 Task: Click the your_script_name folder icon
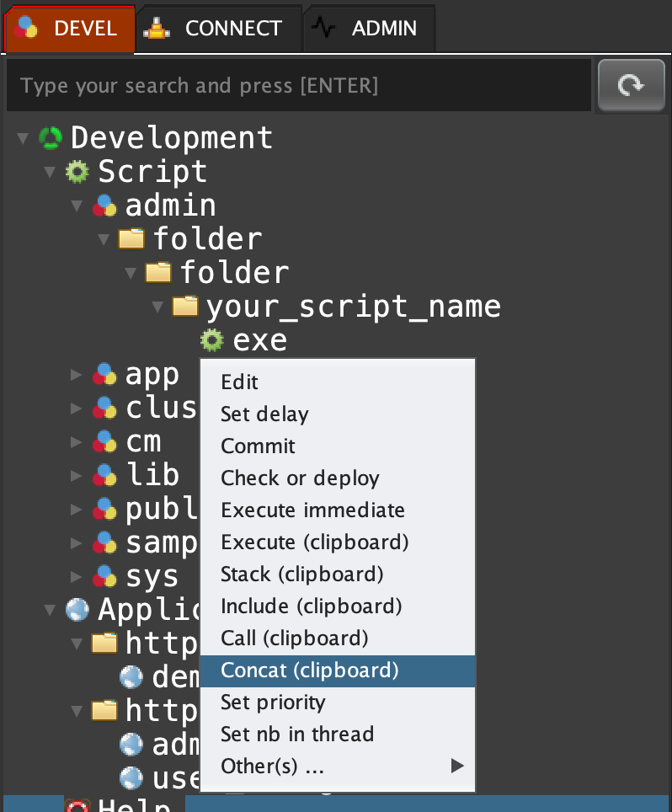pos(185,306)
